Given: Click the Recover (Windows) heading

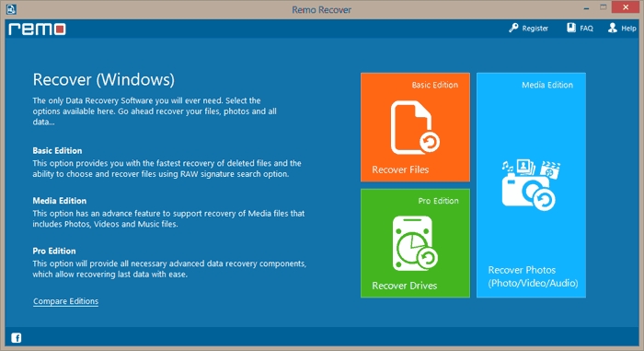Looking at the screenshot, I should [x=103, y=80].
